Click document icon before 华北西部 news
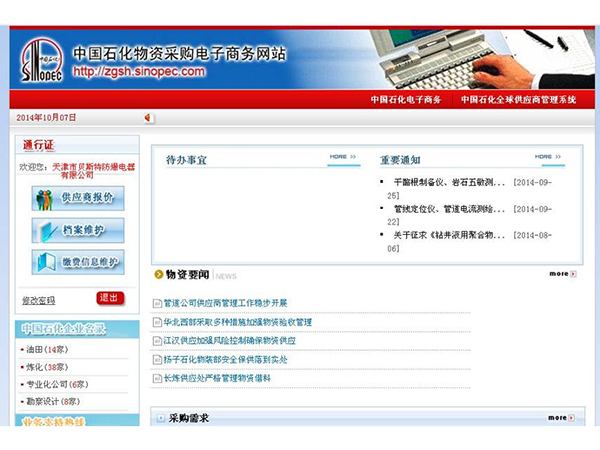The image size is (600, 450). pyautogui.click(x=157, y=322)
